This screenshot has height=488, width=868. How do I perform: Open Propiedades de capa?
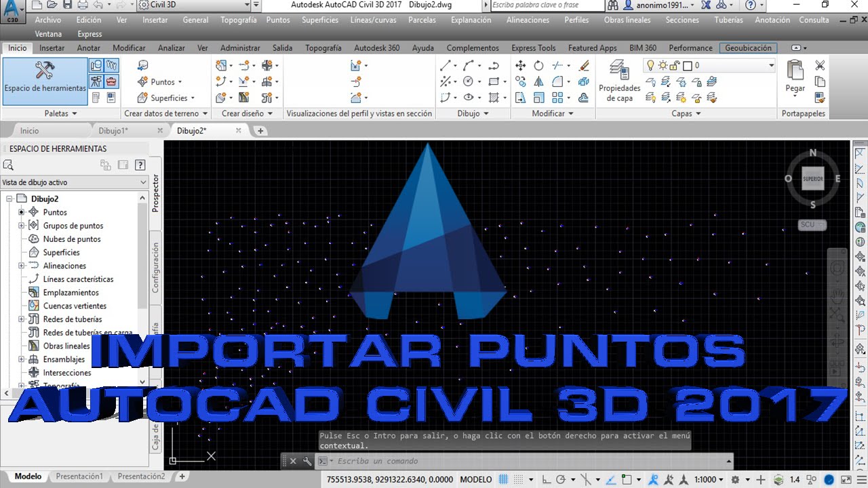tap(619, 81)
